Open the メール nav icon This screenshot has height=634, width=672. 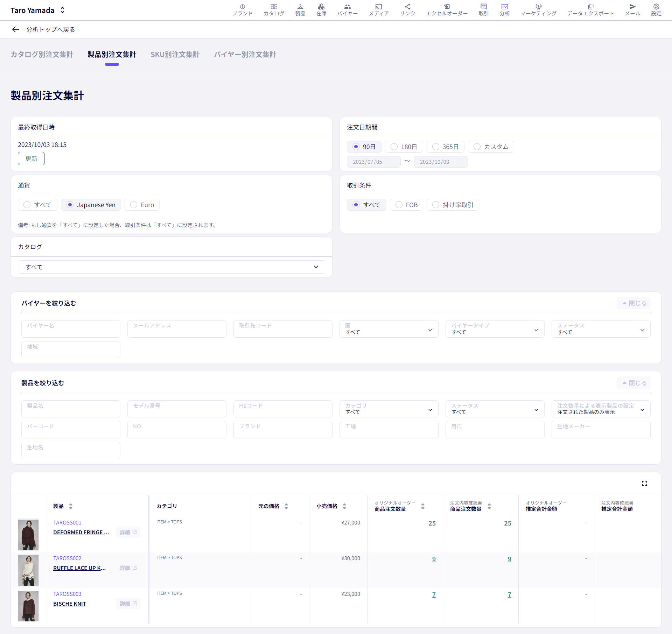tap(632, 10)
